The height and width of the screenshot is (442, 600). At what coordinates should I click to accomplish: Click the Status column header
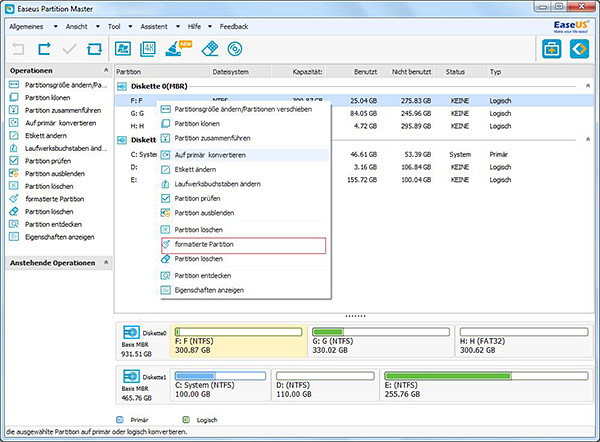click(x=458, y=72)
